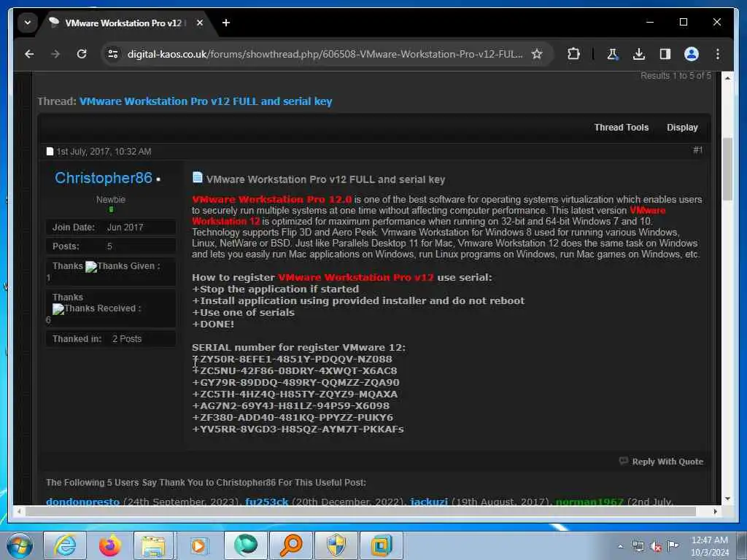747x560 pixels.
Task: Open norman1967 user link
Action: click(x=589, y=502)
